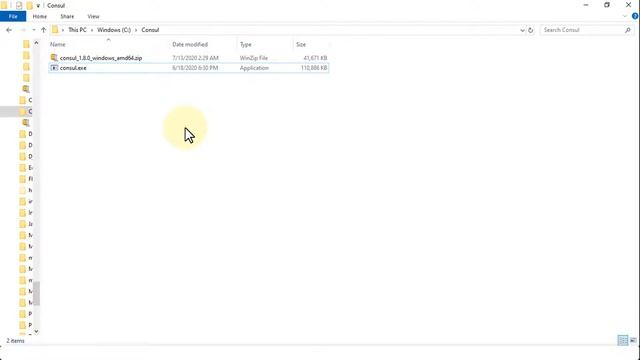Open the address bar history dropdown
Screen dimensions: 640x360
coord(522,30)
